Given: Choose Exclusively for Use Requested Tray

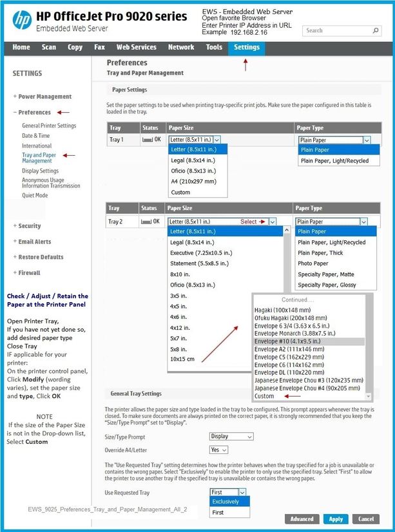Looking at the screenshot, I should [x=230, y=502].
